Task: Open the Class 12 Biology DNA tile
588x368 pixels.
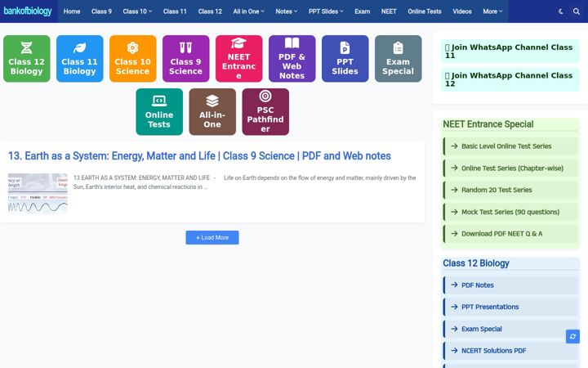Action: tap(27, 59)
